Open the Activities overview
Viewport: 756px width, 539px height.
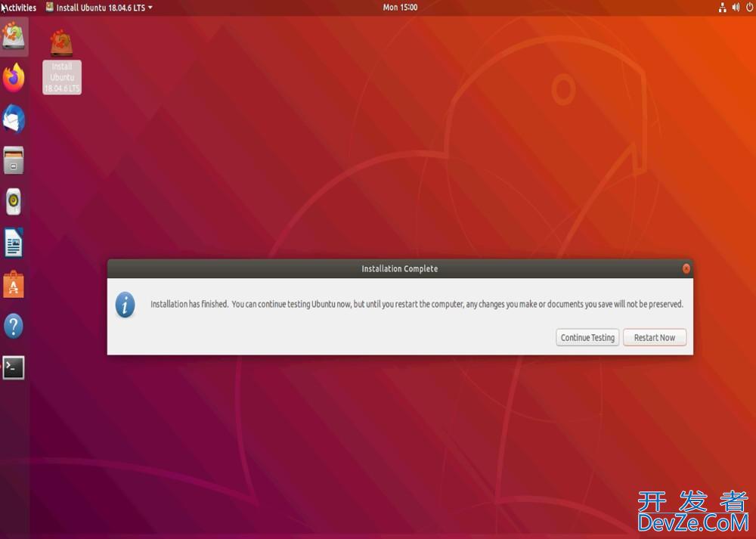(20, 8)
